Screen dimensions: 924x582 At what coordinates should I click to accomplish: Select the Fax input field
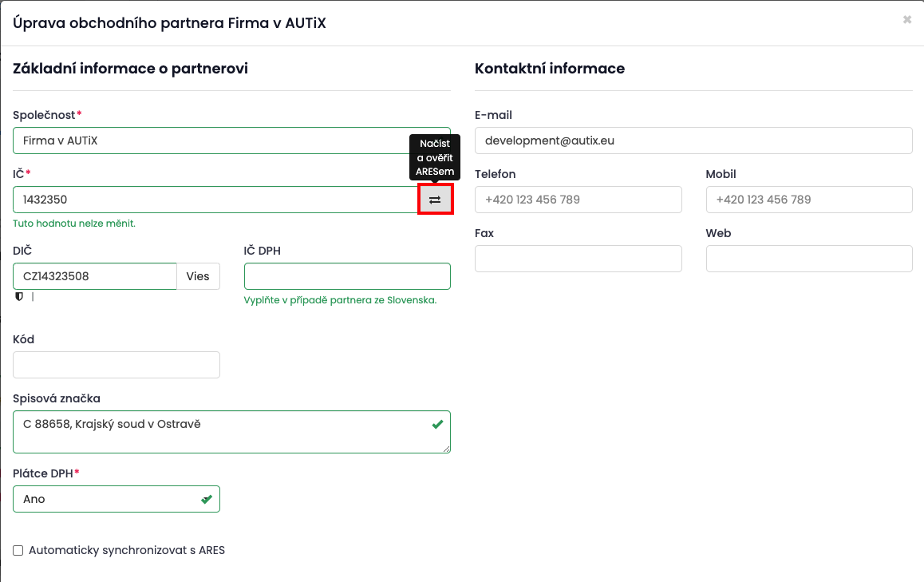pyautogui.click(x=578, y=259)
